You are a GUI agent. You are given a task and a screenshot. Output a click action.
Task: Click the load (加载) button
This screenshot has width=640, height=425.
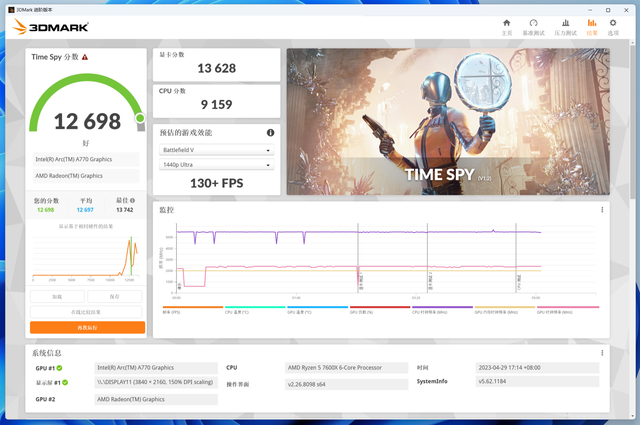pos(57,297)
